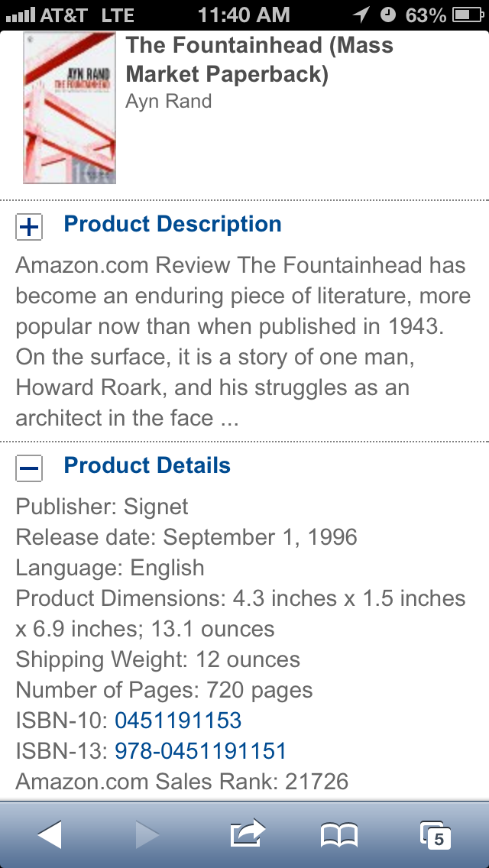Tap the Safari back arrow
489x868 pixels.
[x=50, y=835]
